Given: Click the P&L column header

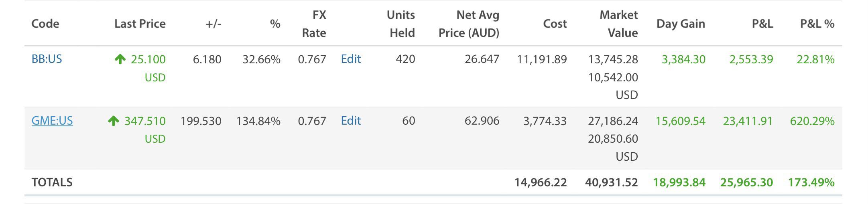Looking at the screenshot, I should point(762,24).
